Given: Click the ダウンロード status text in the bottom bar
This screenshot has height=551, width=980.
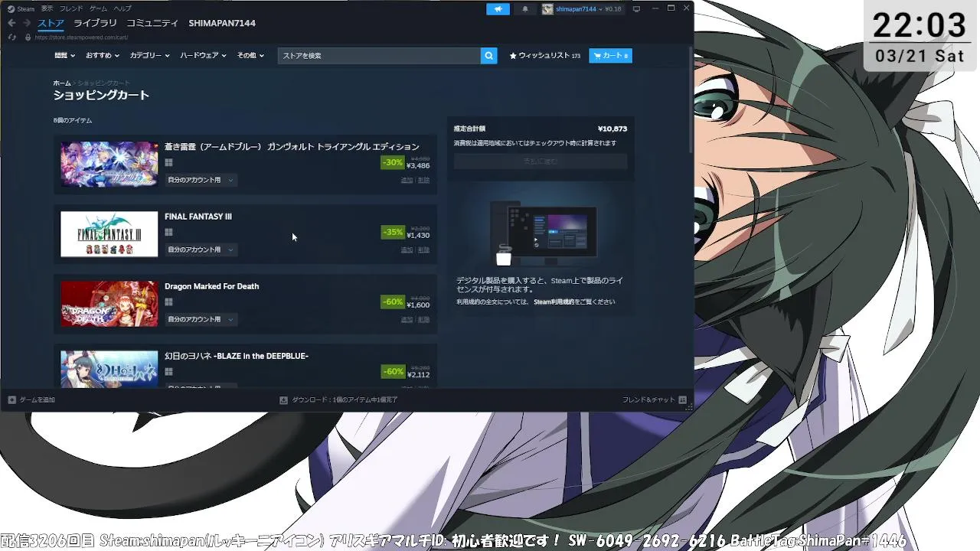Looking at the screenshot, I should pos(344,399).
